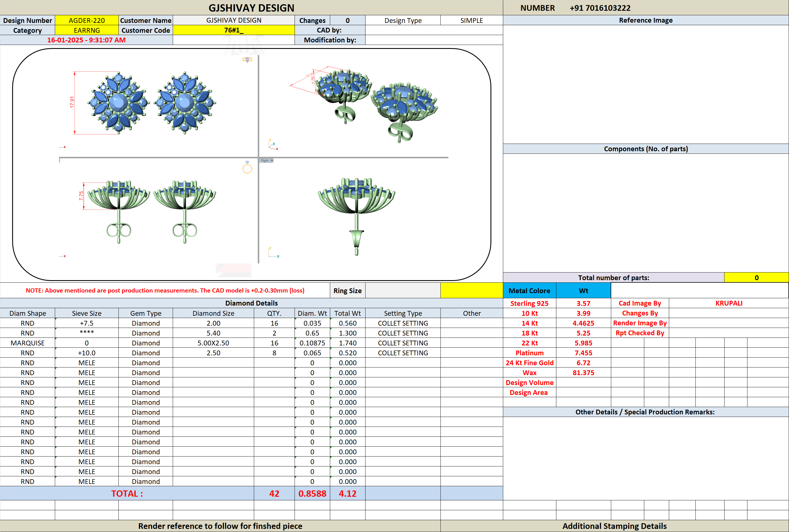This screenshot has width=789, height=532.
Task: Click the 76#1_ customer code cell
Action: [234, 30]
